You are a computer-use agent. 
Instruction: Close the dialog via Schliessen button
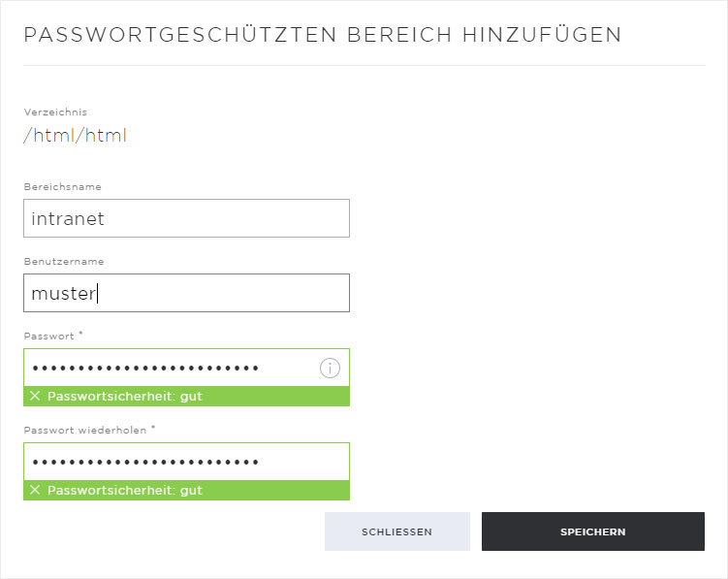(397, 531)
